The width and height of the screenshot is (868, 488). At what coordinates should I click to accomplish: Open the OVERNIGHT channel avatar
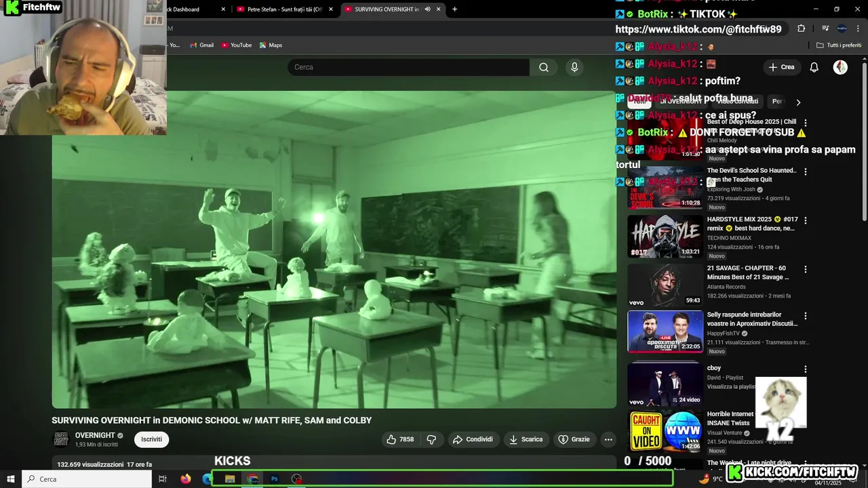(x=61, y=439)
